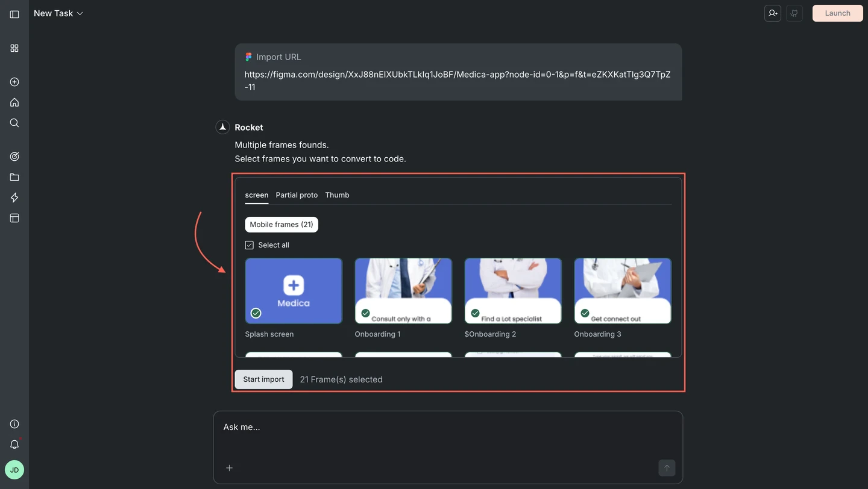Open the GitHub integration icon

[x=794, y=13]
